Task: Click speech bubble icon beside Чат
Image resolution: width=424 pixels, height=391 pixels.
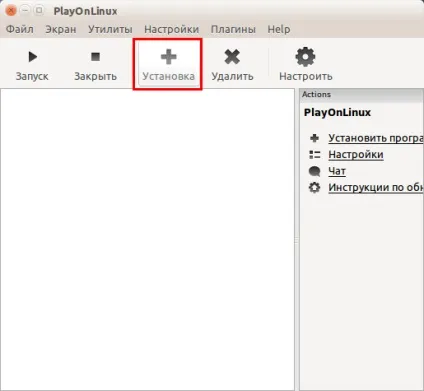Action: (314, 171)
